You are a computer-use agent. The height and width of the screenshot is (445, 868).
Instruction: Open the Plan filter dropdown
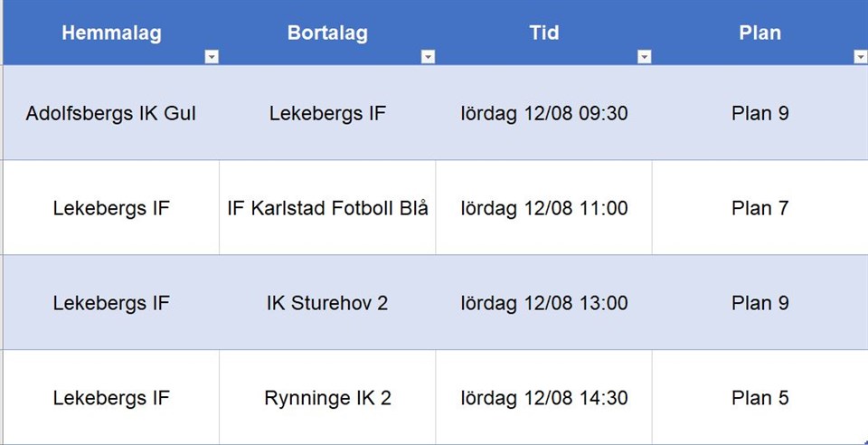pyautogui.click(x=861, y=57)
